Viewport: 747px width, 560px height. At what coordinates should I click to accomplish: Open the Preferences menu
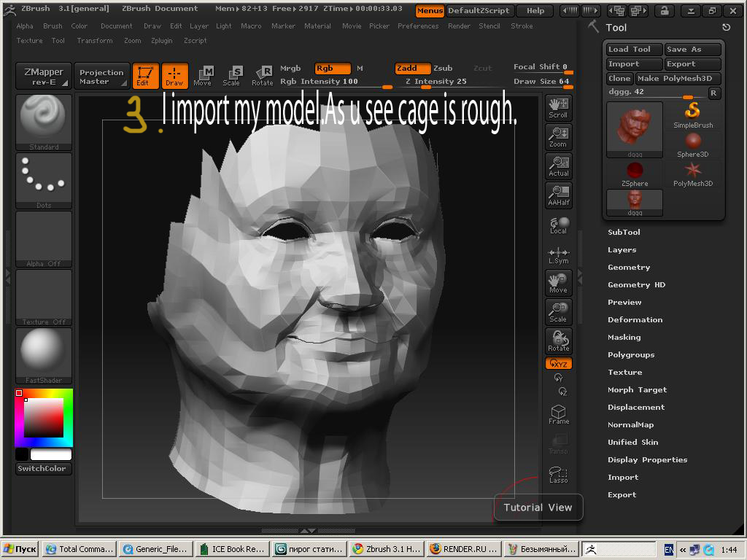pyautogui.click(x=418, y=26)
